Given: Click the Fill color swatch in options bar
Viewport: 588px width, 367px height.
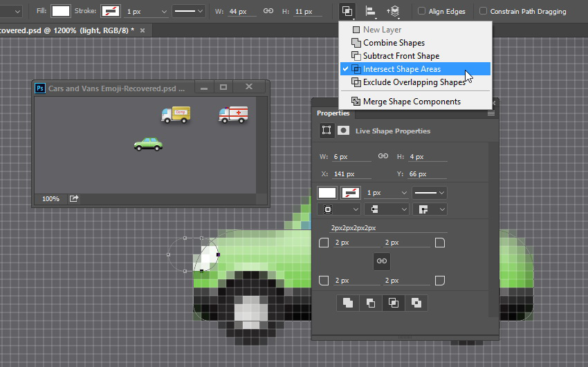Looking at the screenshot, I should click(x=61, y=11).
